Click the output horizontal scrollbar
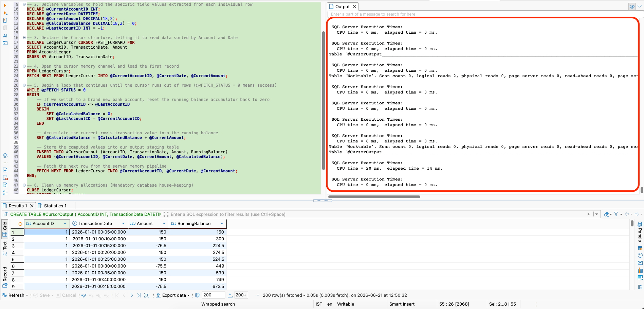 [x=374, y=196]
